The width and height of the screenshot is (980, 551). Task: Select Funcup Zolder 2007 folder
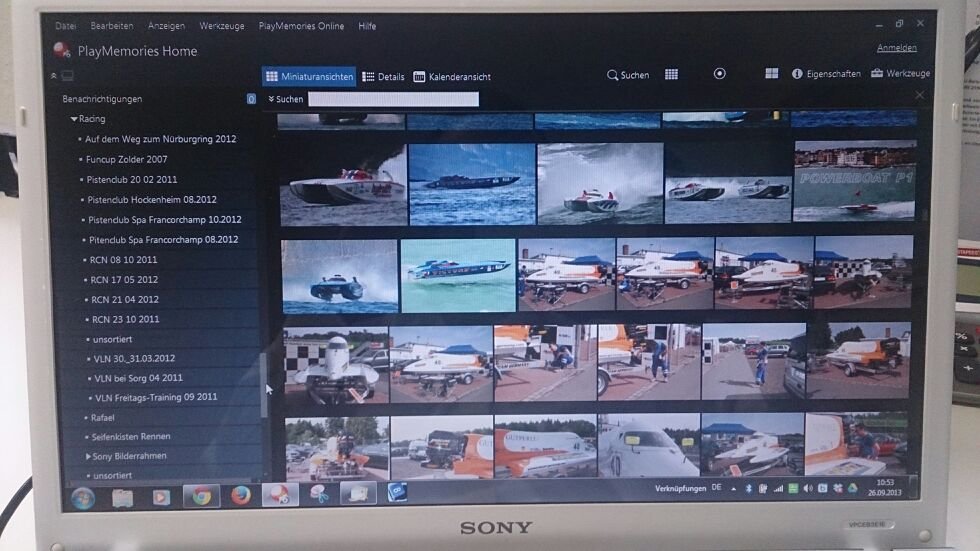tap(126, 159)
